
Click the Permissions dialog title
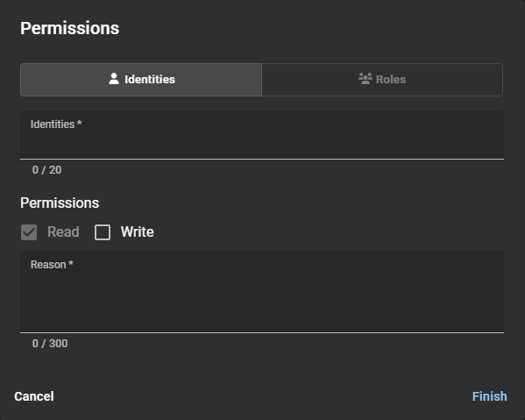point(69,28)
